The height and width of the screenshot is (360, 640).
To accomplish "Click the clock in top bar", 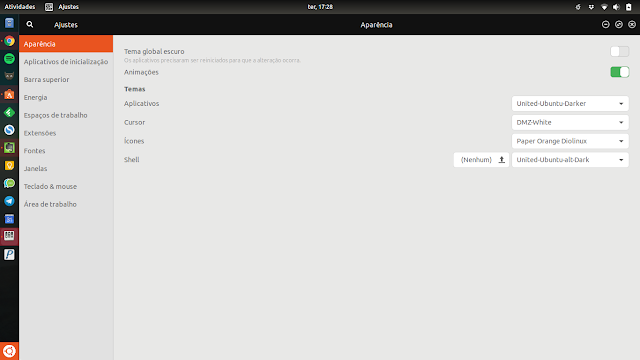I will [x=320, y=7].
